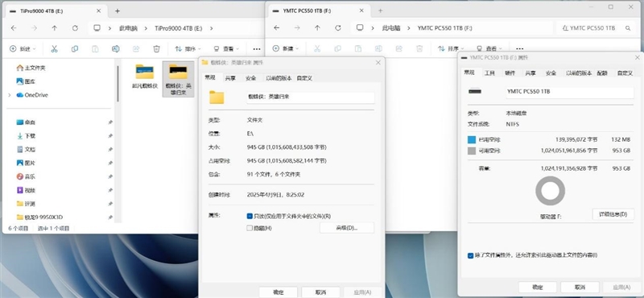Expand the chevron before 此电脑 in the F: address bar
644x298 pixels.
373,28
